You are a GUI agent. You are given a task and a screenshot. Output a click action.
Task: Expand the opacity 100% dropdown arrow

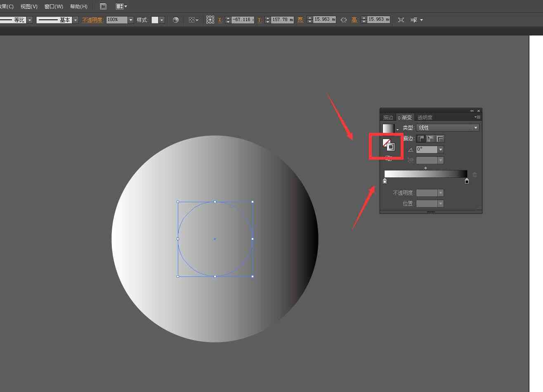pyautogui.click(x=131, y=20)
